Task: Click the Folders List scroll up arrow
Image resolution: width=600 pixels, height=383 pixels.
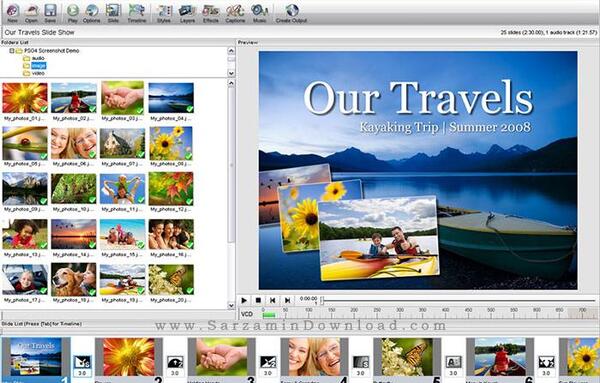Action: [x=231, y=51]
